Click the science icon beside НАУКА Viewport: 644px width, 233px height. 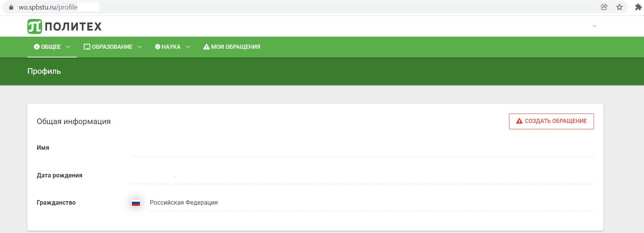(158, 47)
